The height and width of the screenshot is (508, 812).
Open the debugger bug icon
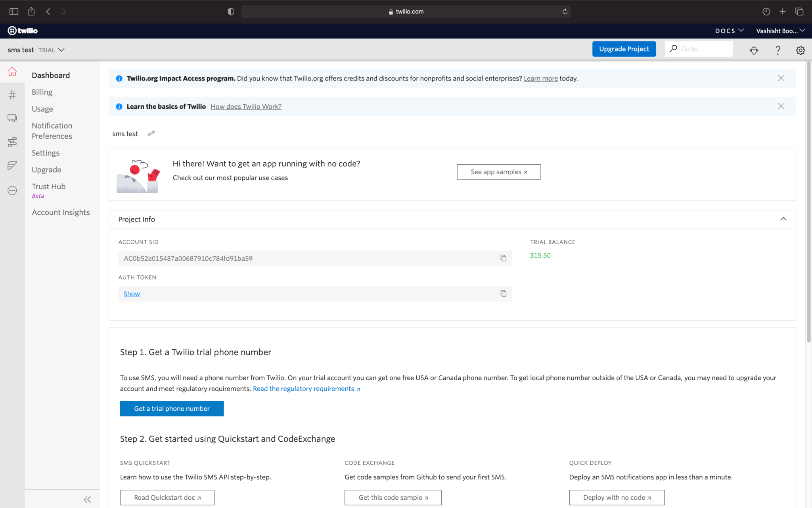(x=754, y=50)
